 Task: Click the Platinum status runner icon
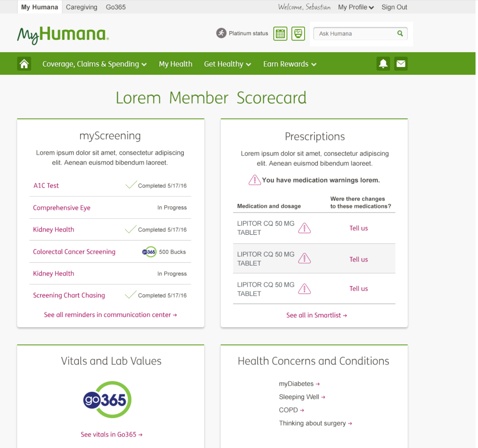pos(221,33)
